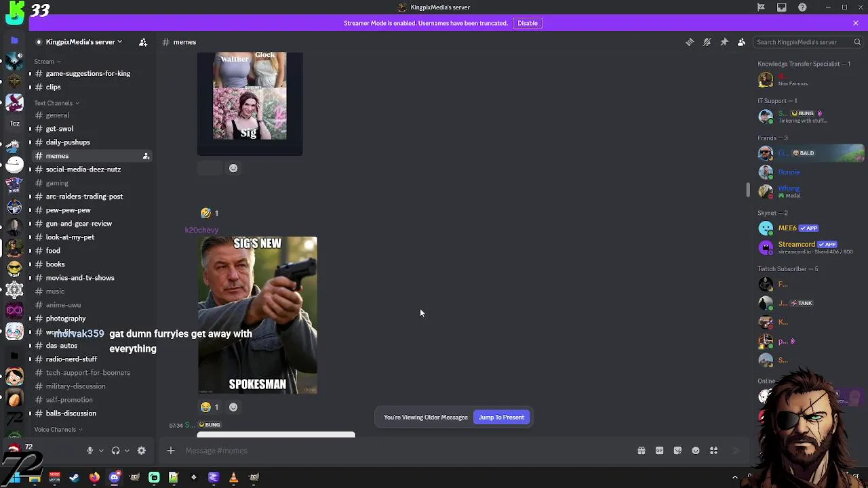868x488 pixels.
Task: Open VLC media player from taskbar
Action: click(x=233, y=477)
